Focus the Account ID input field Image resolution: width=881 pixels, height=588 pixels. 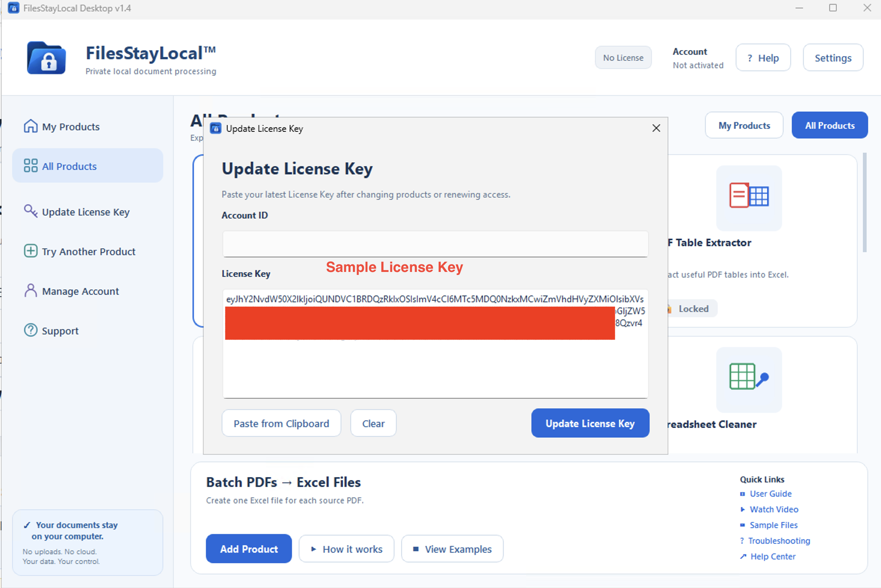tap(435, 244)
